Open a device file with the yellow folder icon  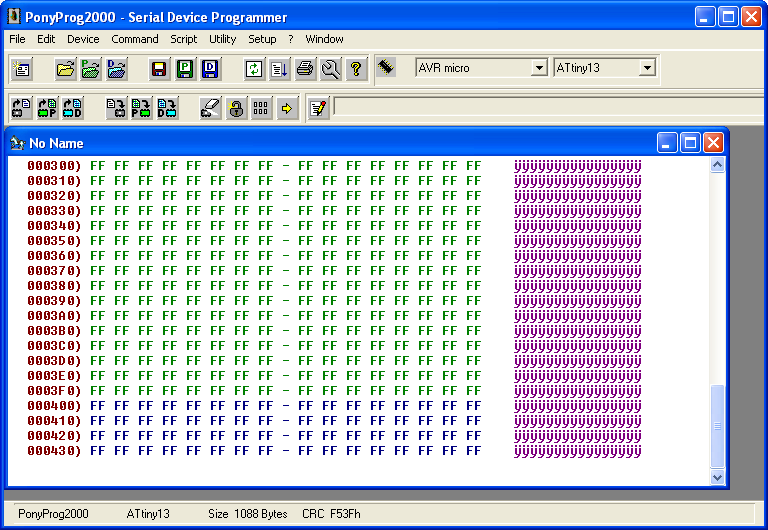point(66,69)
